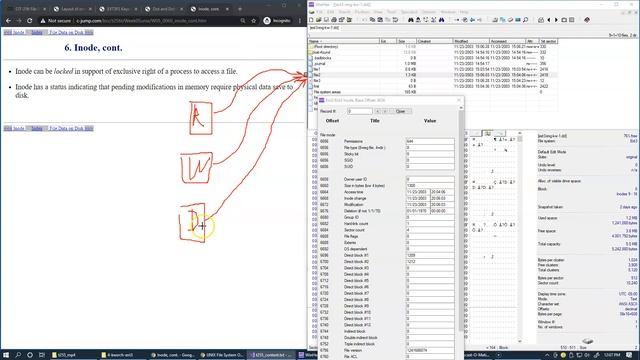This screenshot has height=360, width=640.
Task: Select the lost+found folder row
Action: pos(433,52)
